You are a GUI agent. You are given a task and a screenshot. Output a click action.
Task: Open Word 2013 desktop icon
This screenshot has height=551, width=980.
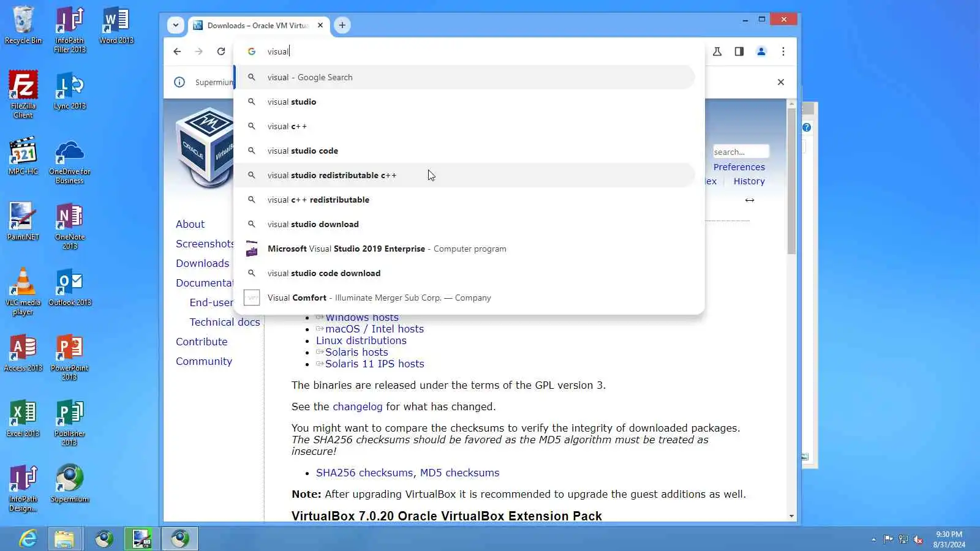(116, 26)
